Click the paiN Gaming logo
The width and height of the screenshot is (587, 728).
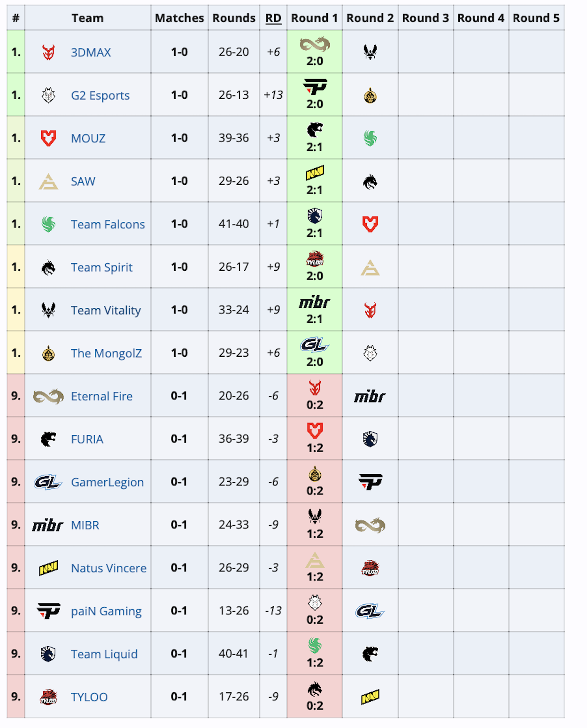(47, 611)
